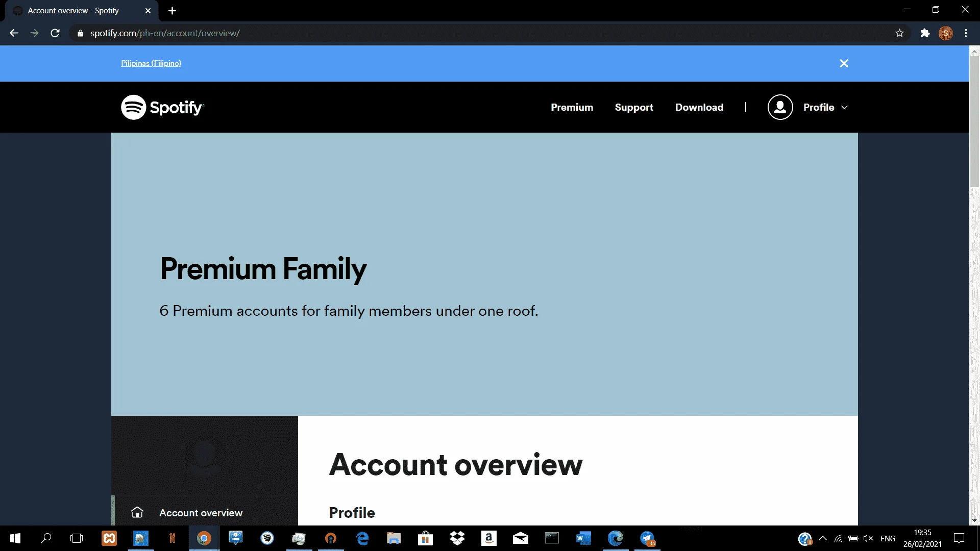980x551 pixels.
Task: Open the Mail app from the taskbar
Action: tap(521, 538)
